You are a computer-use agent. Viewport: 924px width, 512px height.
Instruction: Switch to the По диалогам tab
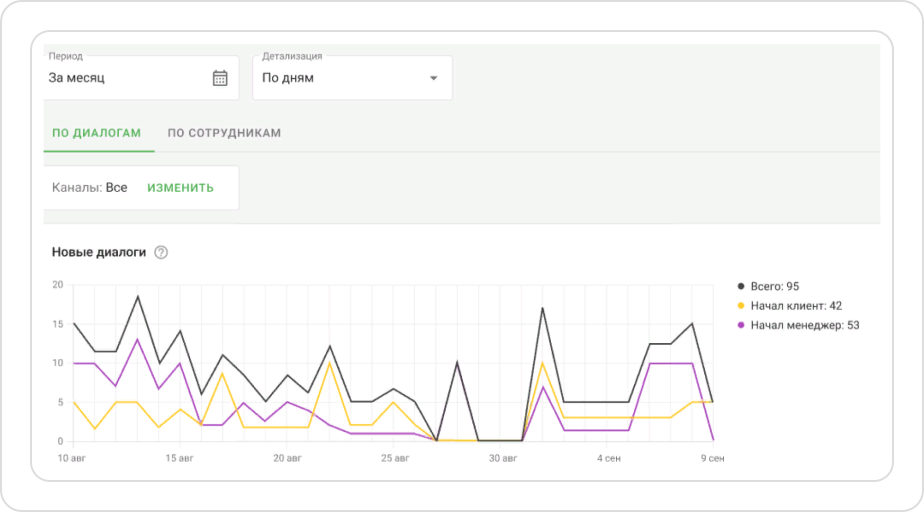click(97, 133)
